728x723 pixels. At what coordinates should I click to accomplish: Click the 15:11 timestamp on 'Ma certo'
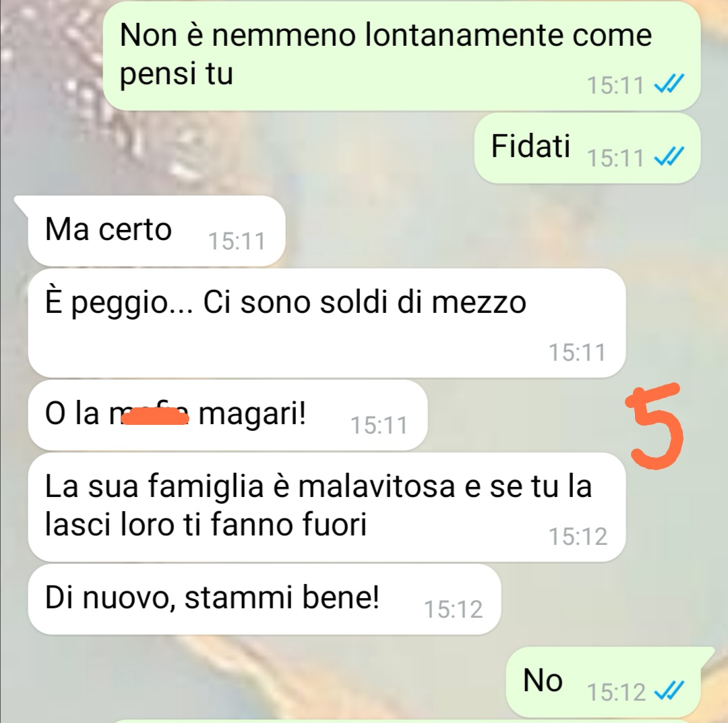click(237, 241)
